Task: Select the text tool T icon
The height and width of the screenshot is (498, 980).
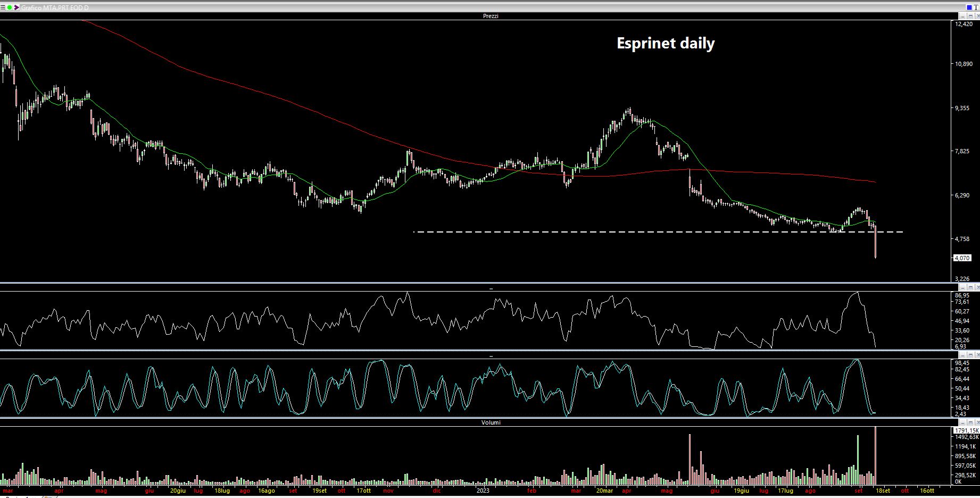Action: (976, 7)
